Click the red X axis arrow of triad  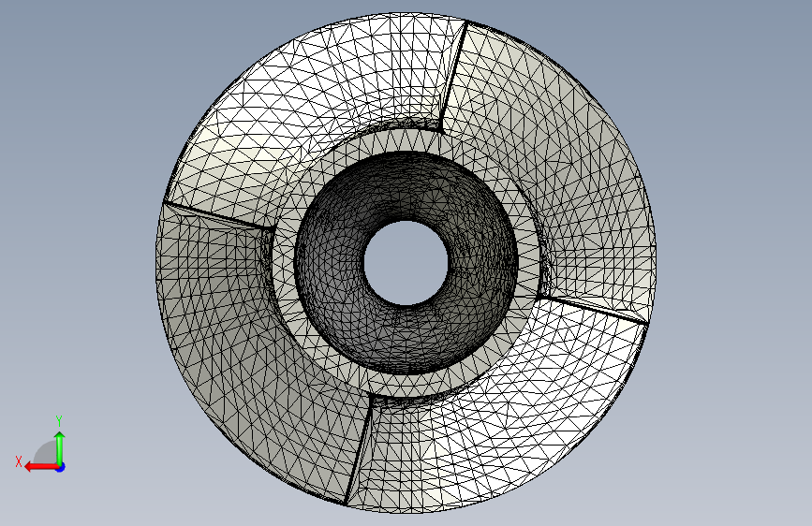[41, 467]
